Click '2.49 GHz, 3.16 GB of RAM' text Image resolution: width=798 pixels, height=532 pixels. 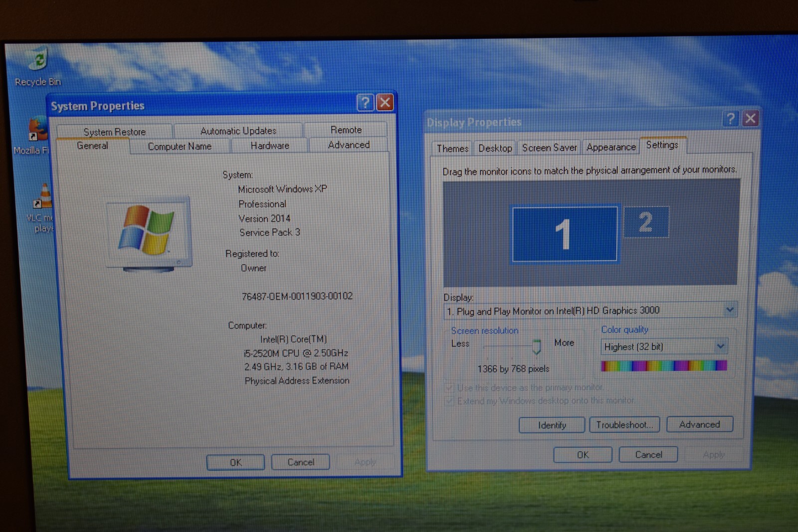[296, 366]
